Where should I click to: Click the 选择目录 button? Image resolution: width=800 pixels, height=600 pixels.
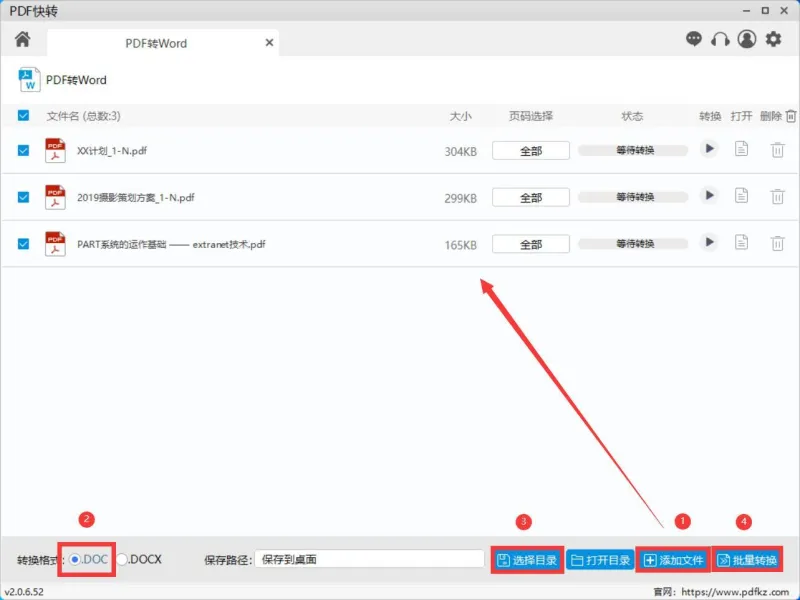pos(527,560)
